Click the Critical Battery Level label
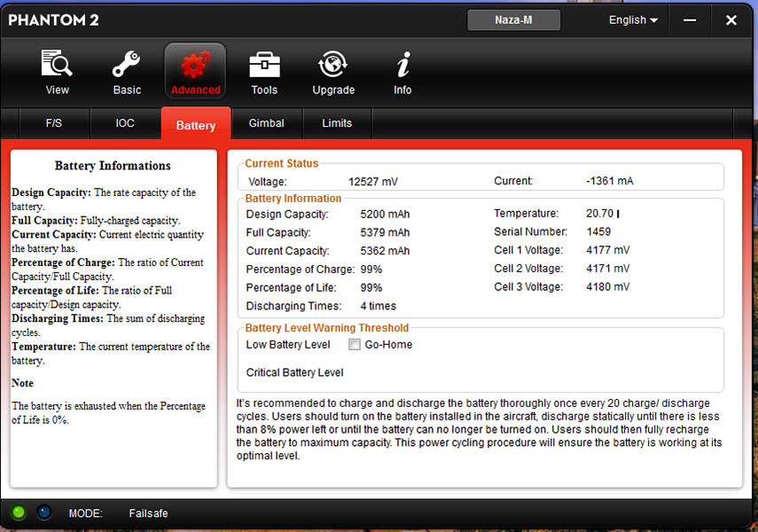This screenshot has width=758, height=532. [295, 373]
